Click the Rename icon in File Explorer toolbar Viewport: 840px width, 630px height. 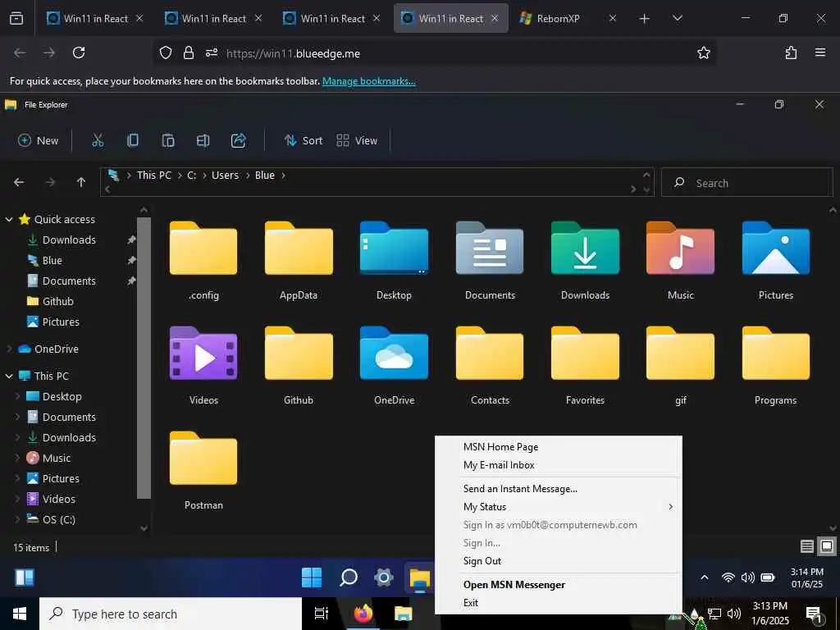(x=203, y=140)
